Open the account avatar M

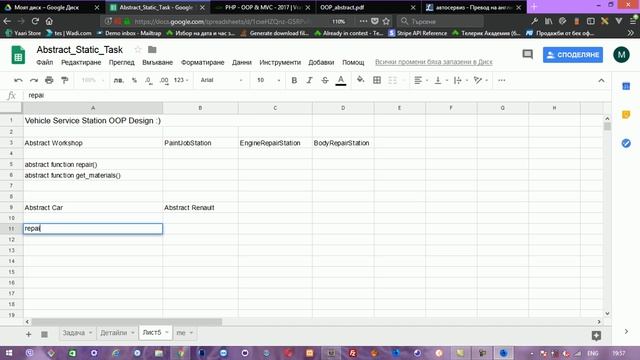(x=621, y=55)
